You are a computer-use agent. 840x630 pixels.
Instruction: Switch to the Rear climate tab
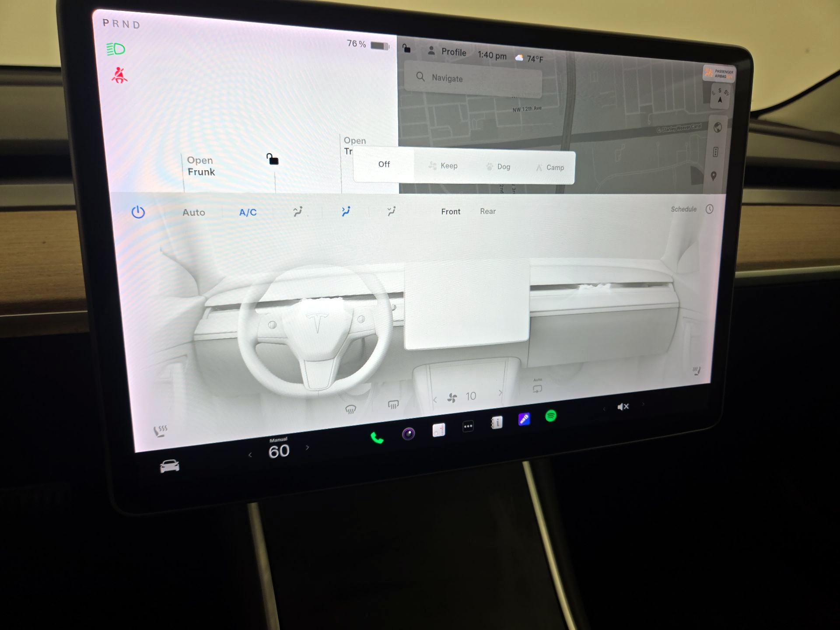[487, 211]
